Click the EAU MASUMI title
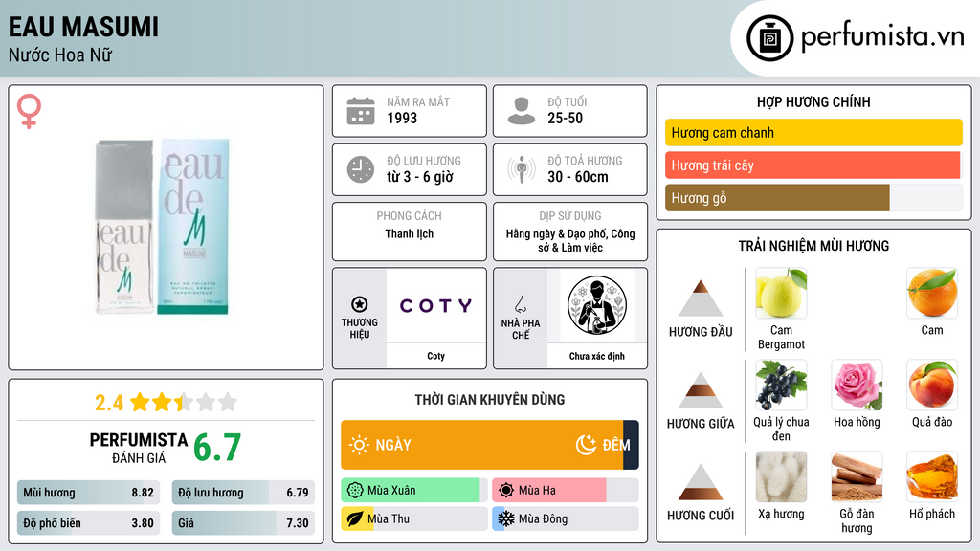This screenshot has width=980, height=551. (84, 28)
